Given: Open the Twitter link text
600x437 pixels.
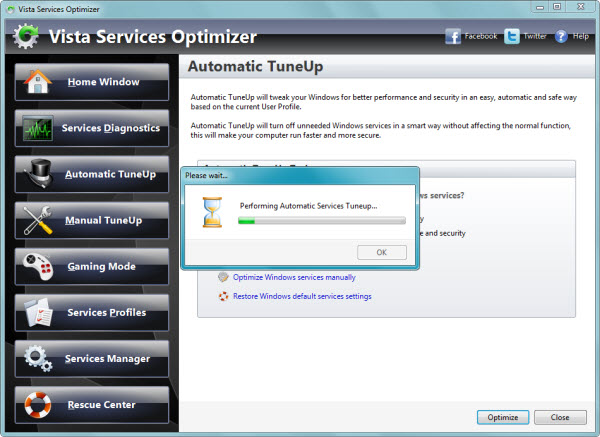Looking at the screenshot, I should click(x=535, y=36).
